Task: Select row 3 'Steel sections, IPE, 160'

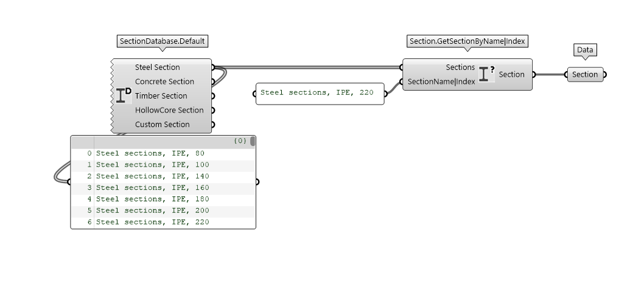Action: click(x=152, y=188)
